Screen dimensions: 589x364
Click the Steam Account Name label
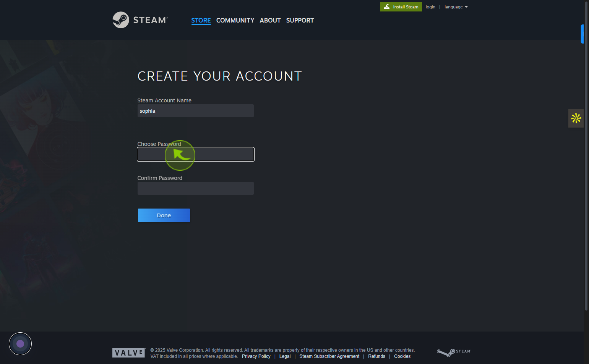coord(164,100)
